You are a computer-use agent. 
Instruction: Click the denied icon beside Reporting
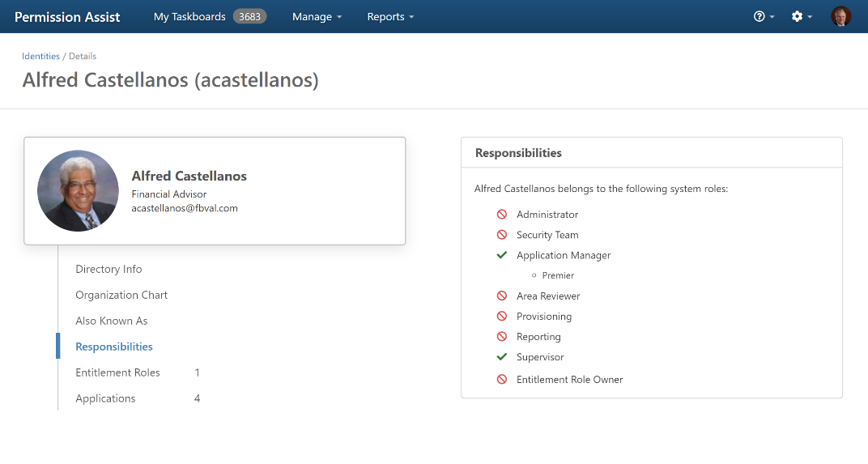click(502, 337)
